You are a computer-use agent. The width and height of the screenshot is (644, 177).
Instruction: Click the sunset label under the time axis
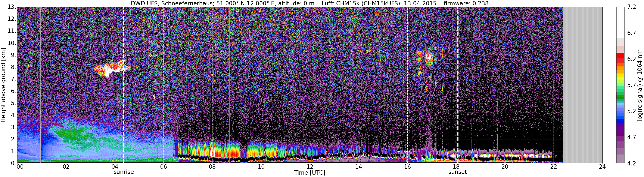457,172
